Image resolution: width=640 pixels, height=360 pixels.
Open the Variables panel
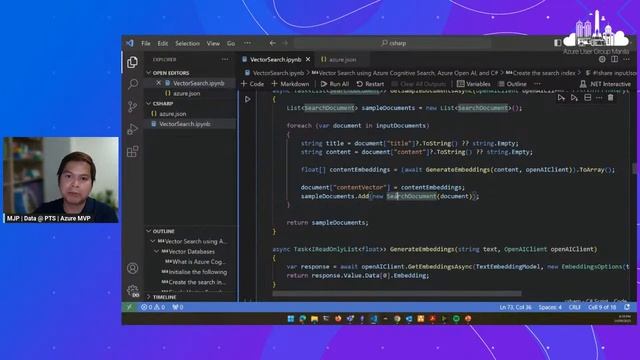tap(473, 84)
